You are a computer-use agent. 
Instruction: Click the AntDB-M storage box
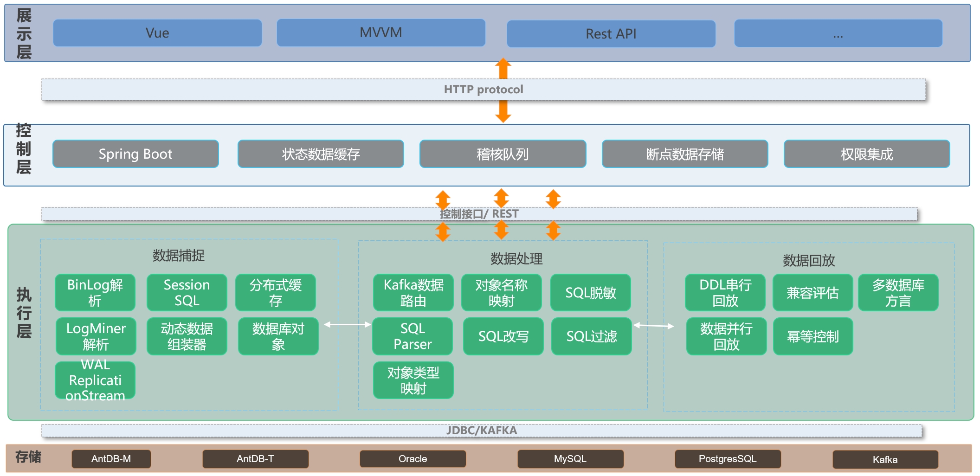point(111,459)
